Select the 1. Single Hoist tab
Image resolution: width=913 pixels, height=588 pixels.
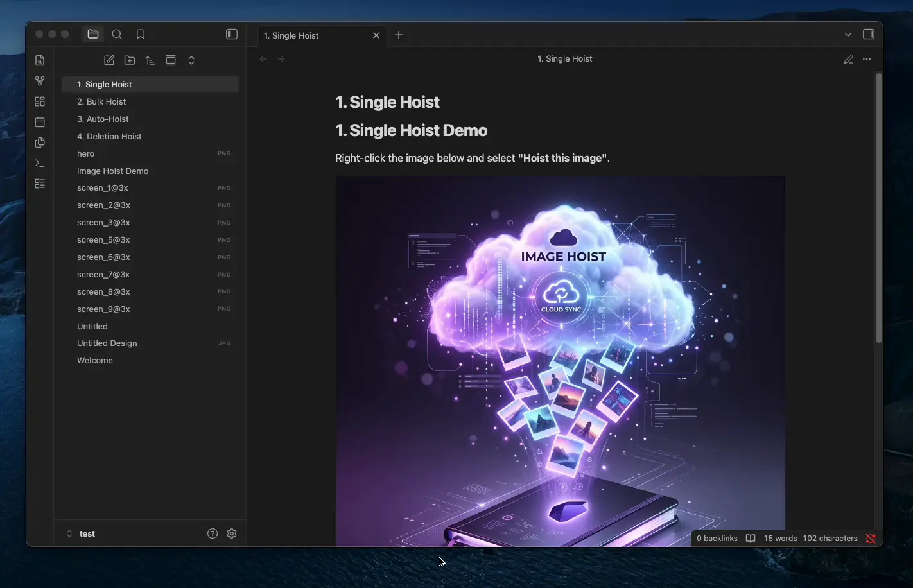tap(321, 35)
